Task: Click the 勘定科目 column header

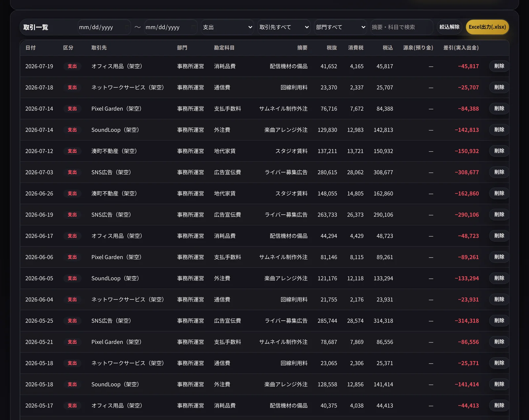Action: tap(224, 48)
